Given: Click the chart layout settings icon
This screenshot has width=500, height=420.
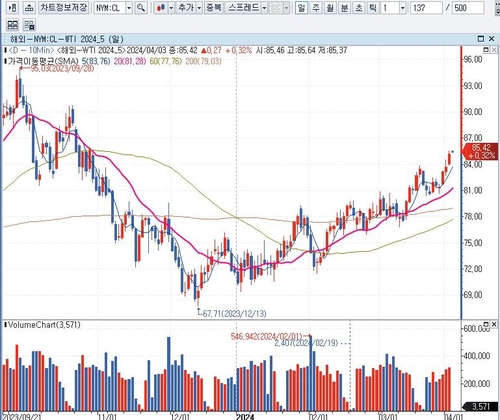Looking at the screenshot, I should click(x=29, y=25).
